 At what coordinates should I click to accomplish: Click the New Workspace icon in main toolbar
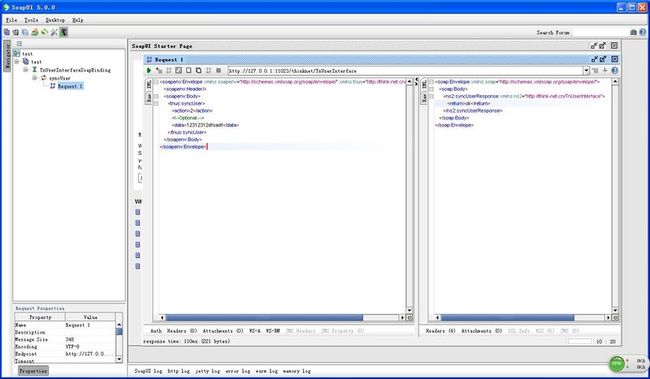7,32
